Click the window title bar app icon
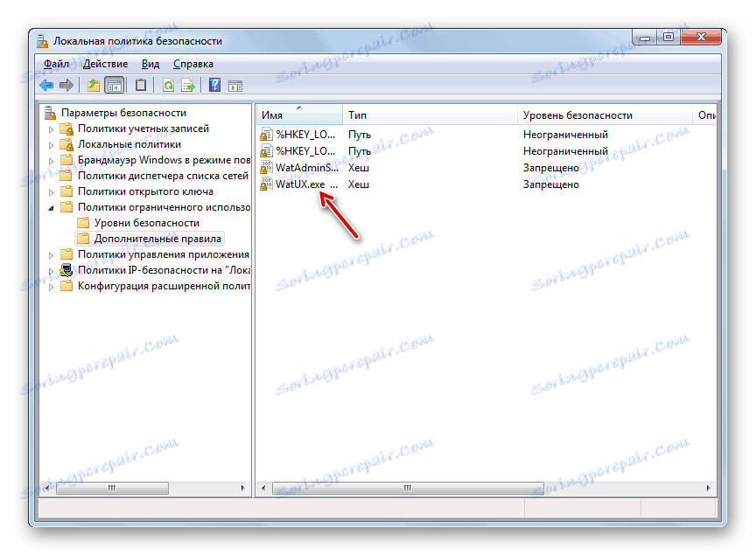This screenshot has height=556, width=756. pos(42,41)
